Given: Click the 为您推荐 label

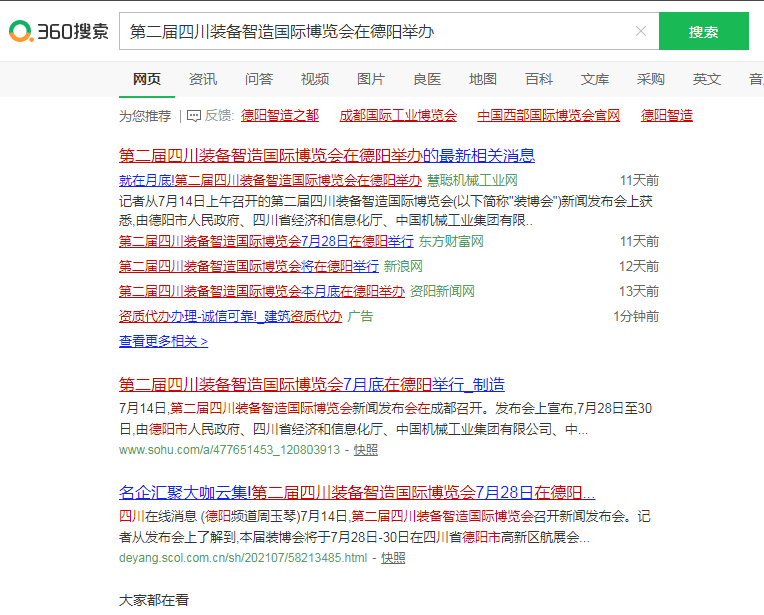Looking at the screenshot, I should click(145, 116).
